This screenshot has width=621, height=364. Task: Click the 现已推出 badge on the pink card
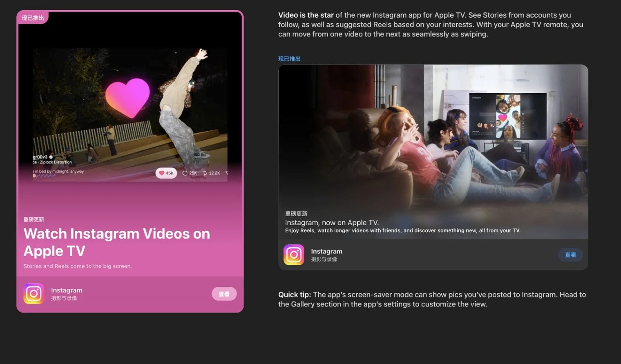pyautogui.click(x=33, y=18)
